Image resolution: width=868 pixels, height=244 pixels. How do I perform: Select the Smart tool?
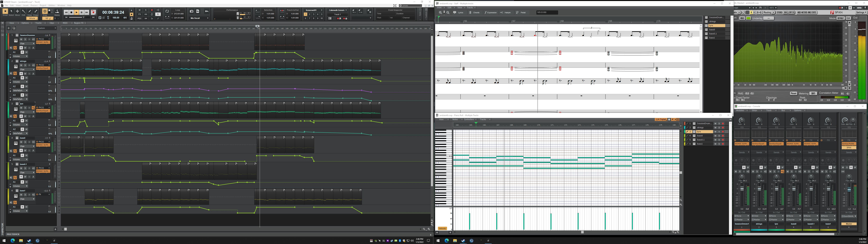coord(5,12)
